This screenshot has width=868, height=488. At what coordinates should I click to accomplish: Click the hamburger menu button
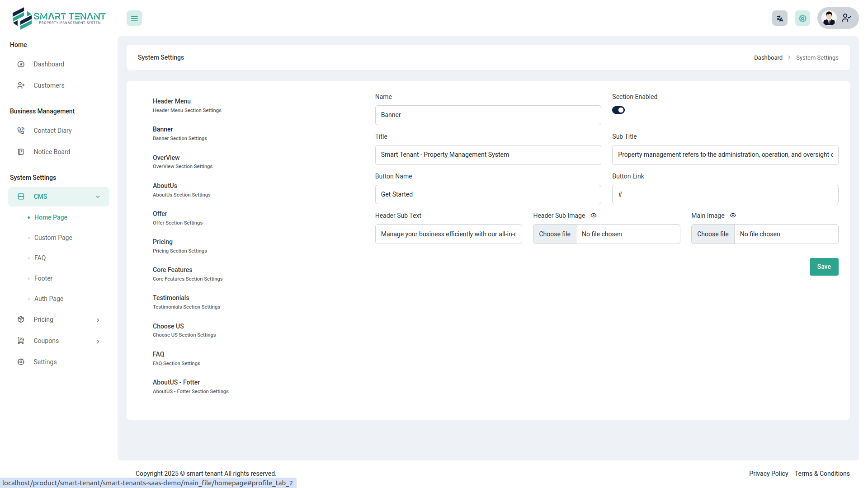pyautogui.click(x=134, y=18)
